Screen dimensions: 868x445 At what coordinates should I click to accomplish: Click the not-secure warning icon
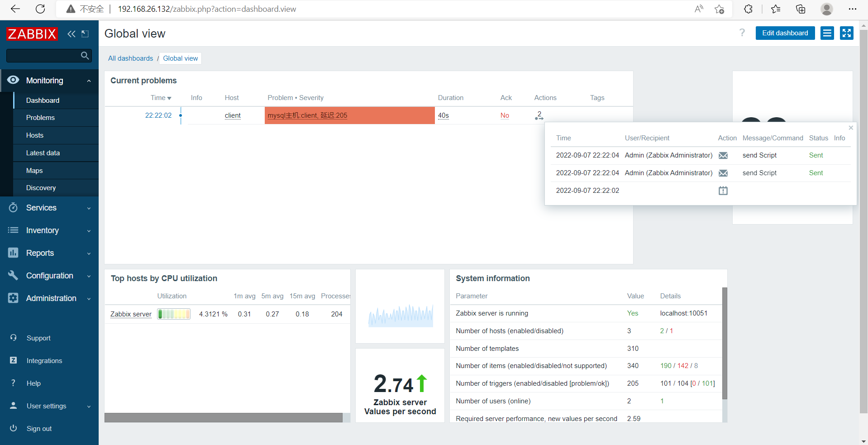71,9
